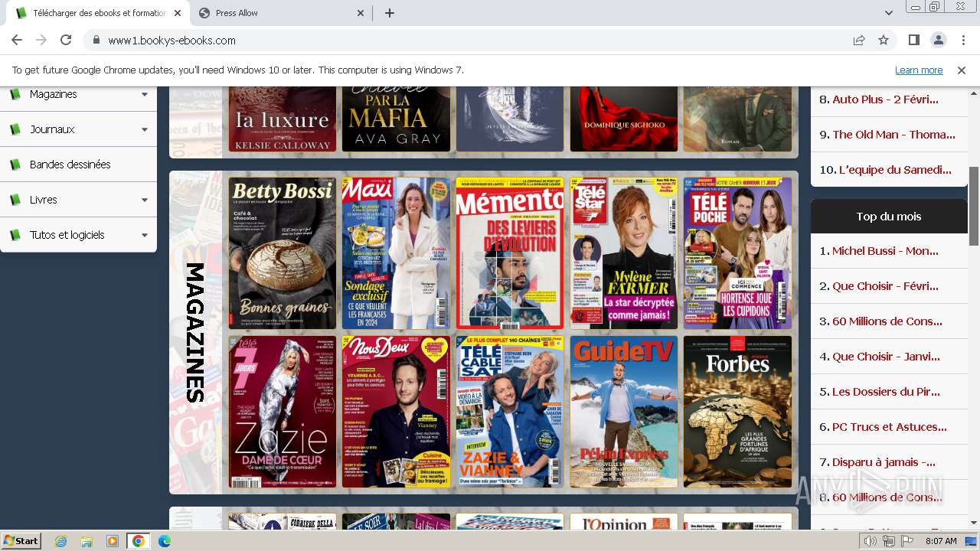Close the Télécharger des ebooks tab

point(178,13)
